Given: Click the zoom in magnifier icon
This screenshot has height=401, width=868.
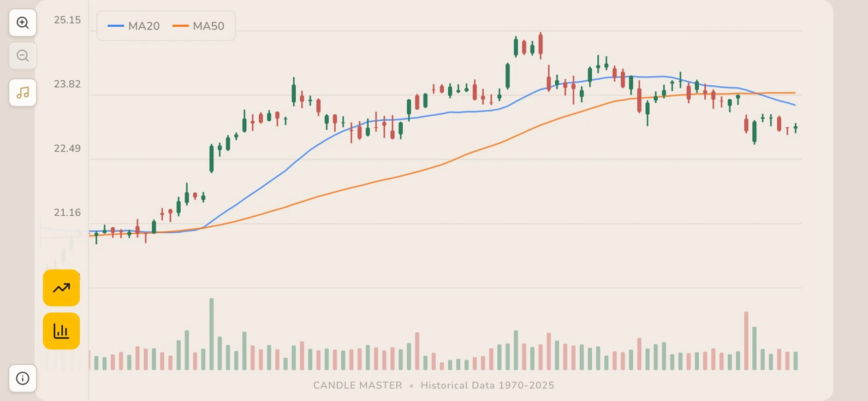Looking at the screenshot, I should tap(22, 23).
